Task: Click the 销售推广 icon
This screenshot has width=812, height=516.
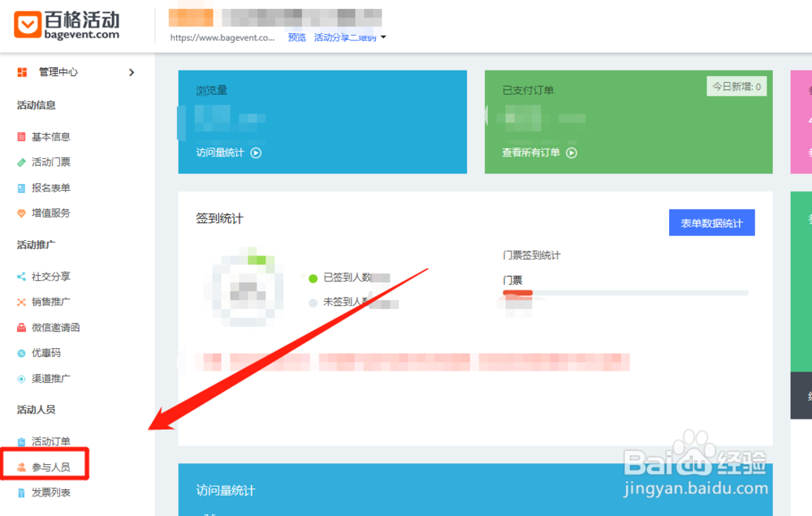Action: pos(20,301)
